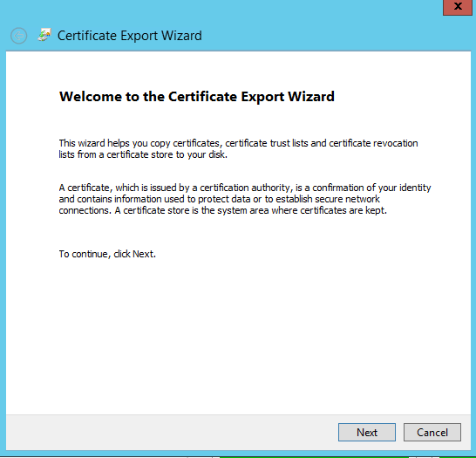The image size is (476, 458).
Task: Click the phrase "certificate revocation" in the first paragraph
Action: [373, 143]
